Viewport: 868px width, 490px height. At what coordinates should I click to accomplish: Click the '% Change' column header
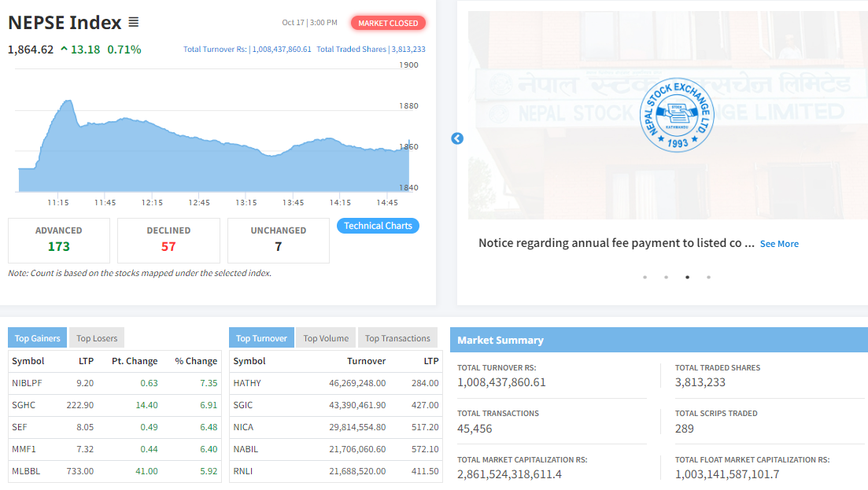coord(196,361)
